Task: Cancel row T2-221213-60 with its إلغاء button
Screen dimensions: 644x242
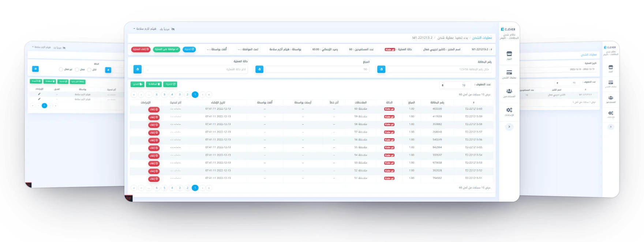Action: (x=154, y=110)
